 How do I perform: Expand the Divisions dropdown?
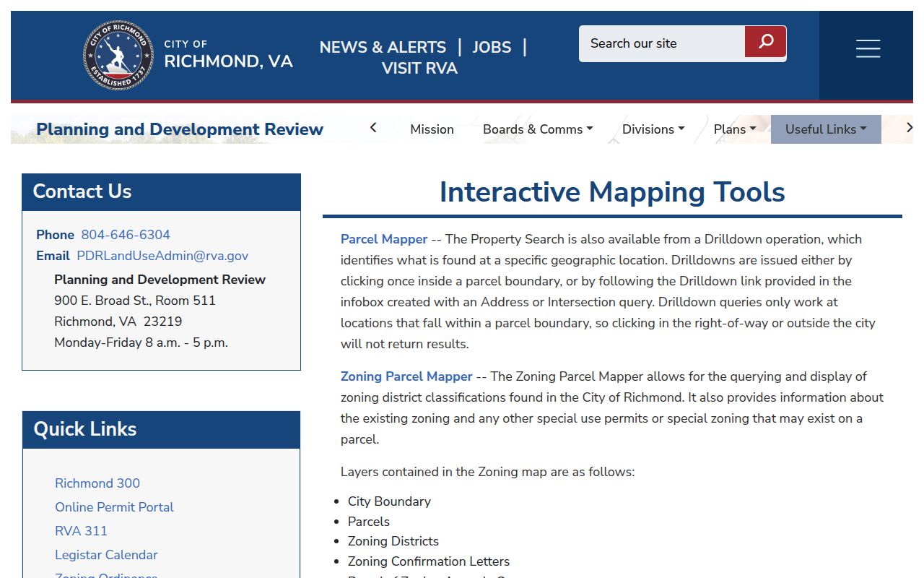(x=653, y=129)
